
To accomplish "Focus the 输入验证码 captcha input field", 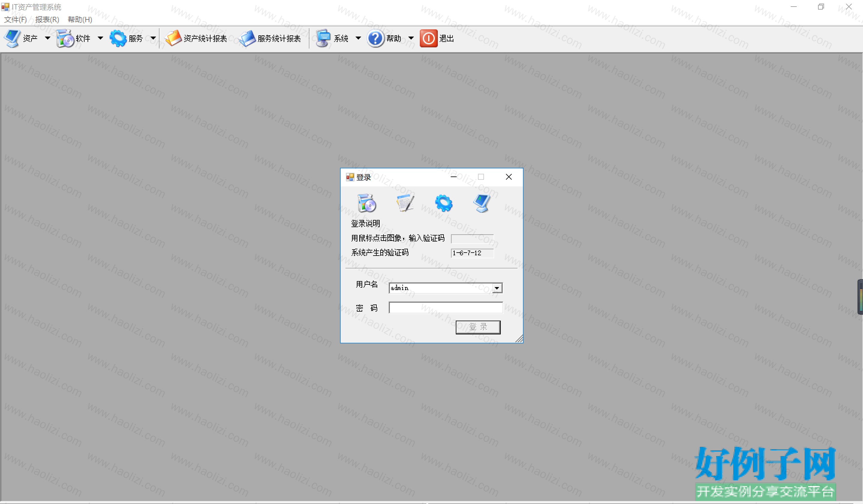I will coord(472,239).
